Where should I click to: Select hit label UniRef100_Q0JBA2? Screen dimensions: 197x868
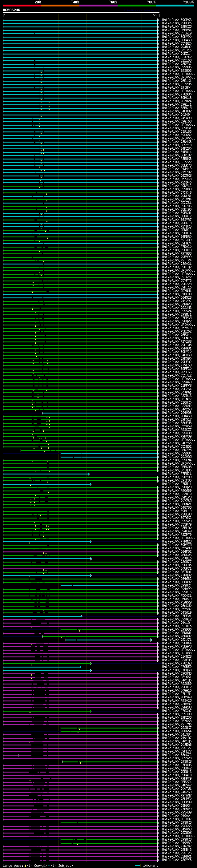177,47
